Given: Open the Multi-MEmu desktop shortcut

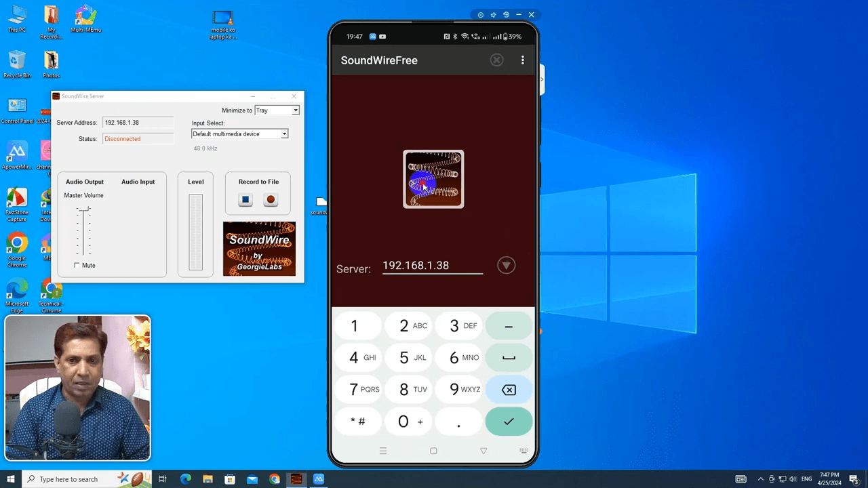Looking at the screenshot, I should click(85, 19).
